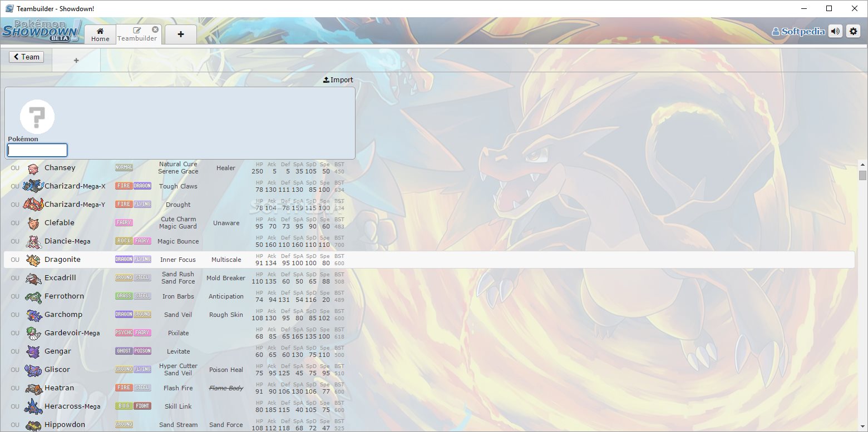The height and width of the screenshot is (432, 868).
Task: Click the Levitate ability text
Action: click(x=178, y=351)
